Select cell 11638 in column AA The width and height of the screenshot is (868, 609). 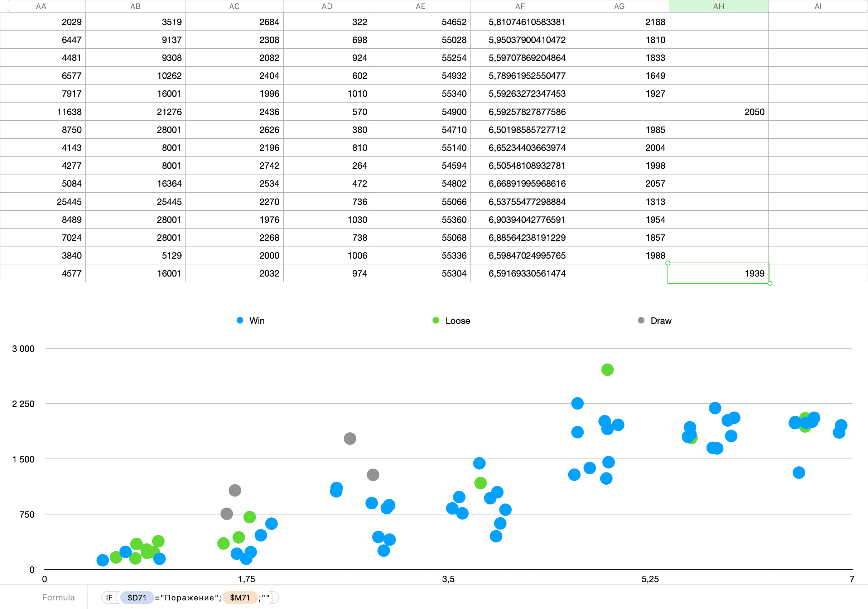point(43,111)
